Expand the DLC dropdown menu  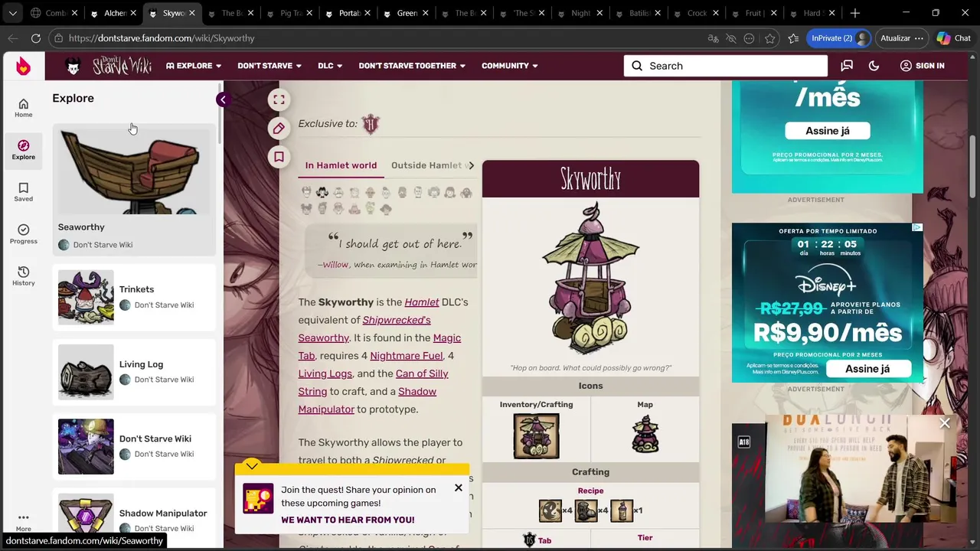point(330,66)
